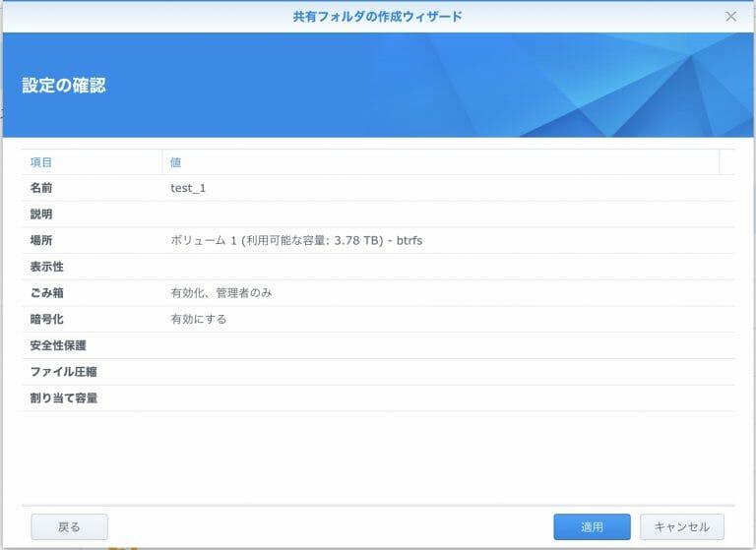Close the shared folder wizard dialog

pos(731,17)
